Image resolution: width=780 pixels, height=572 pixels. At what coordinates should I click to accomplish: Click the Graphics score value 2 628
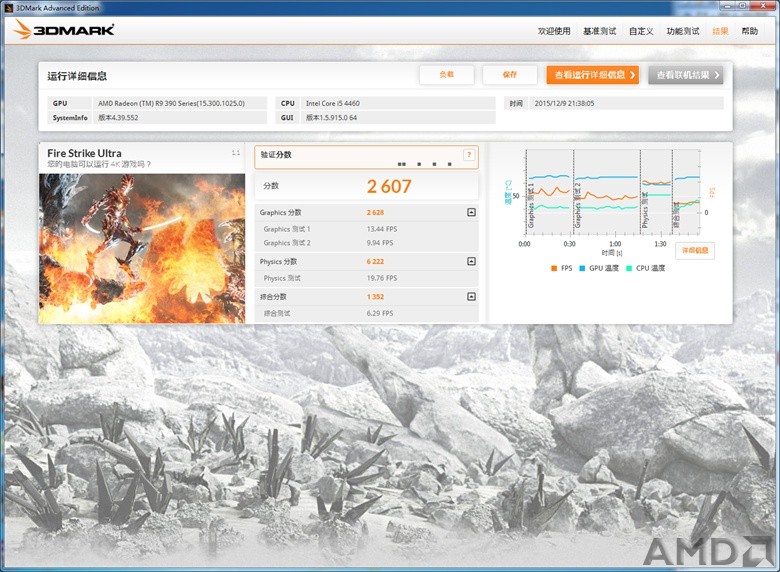375,212
